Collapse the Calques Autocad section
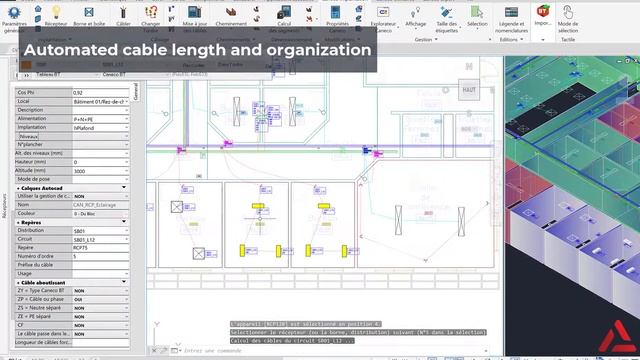 click(x=124, y=188)
